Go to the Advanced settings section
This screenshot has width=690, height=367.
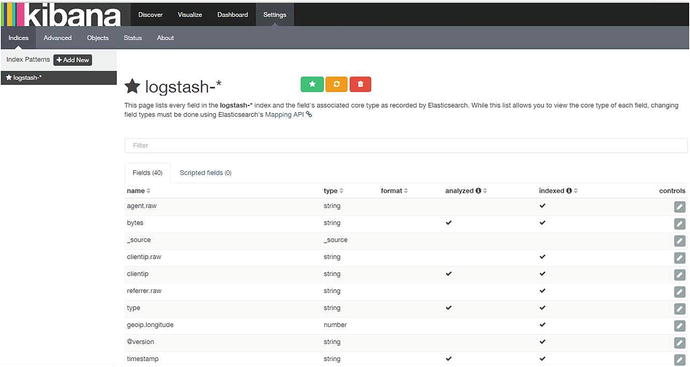click(x=58, y=38)
